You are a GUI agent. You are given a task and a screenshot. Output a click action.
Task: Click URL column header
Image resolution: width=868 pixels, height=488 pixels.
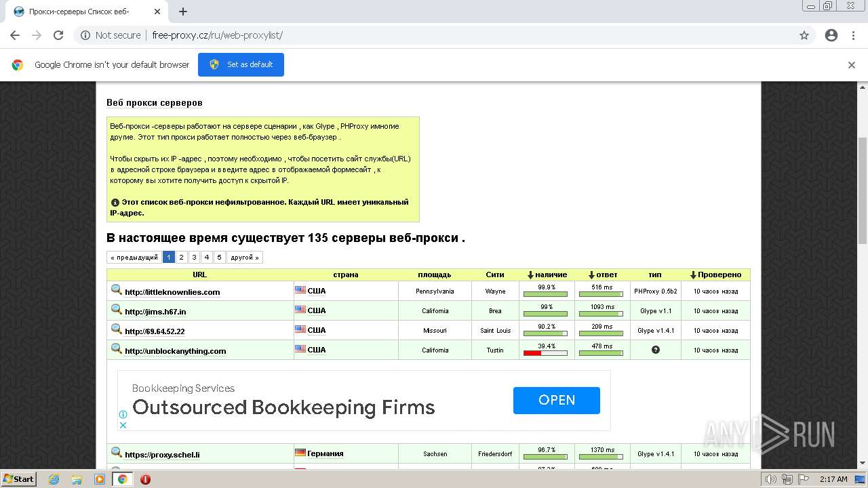[199, 274]
